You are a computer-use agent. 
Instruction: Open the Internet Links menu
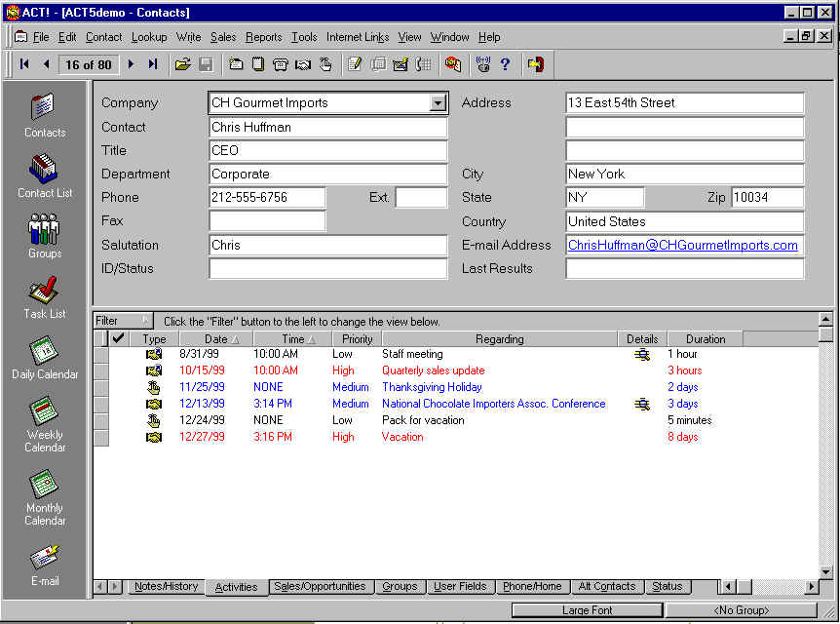358,37
